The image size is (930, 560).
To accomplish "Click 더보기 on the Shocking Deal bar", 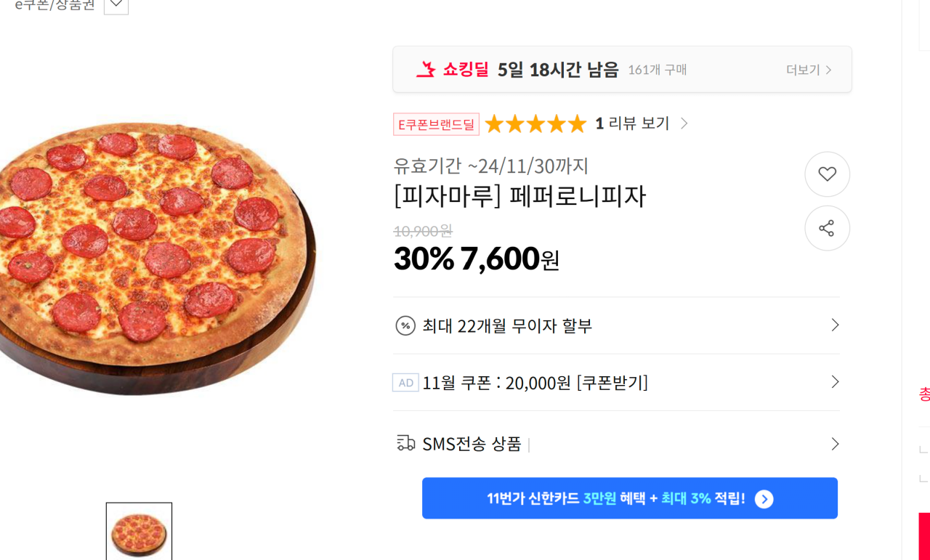I will pos(808,70).
